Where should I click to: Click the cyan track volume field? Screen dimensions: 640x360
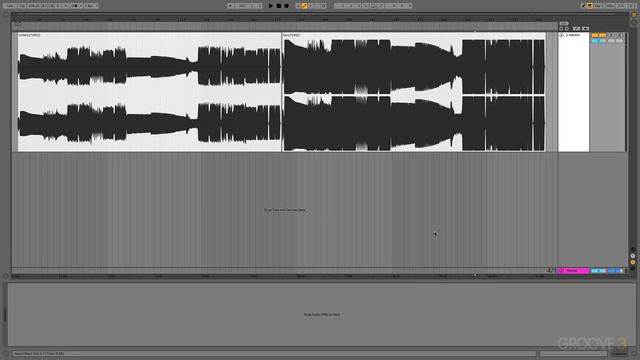tap(598, 40)
